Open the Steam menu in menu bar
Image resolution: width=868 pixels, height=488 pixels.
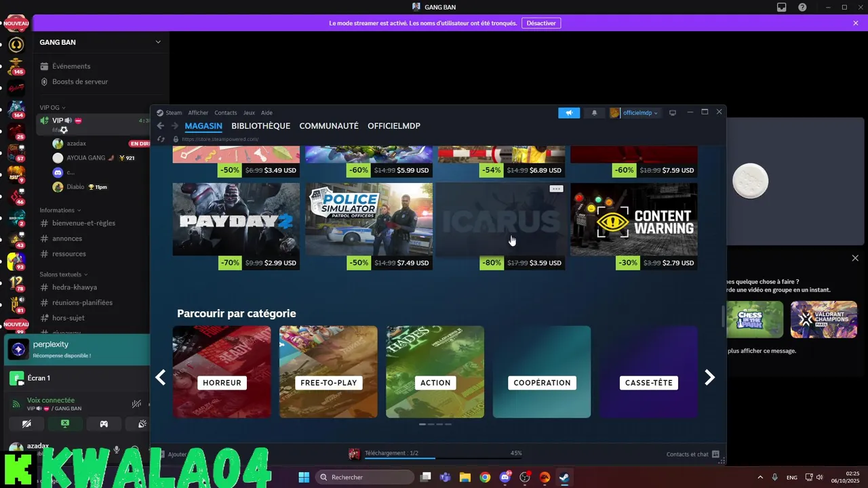coord(174,113)
